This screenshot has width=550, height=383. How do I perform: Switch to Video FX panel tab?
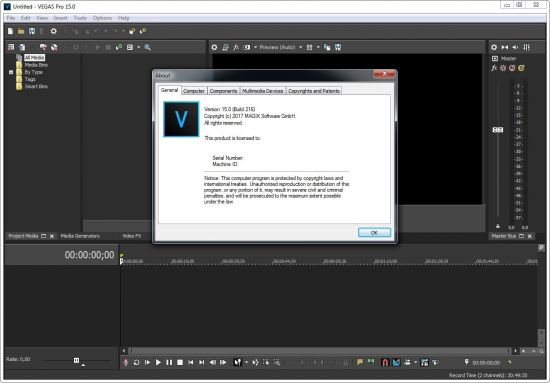tap(132, 236)
